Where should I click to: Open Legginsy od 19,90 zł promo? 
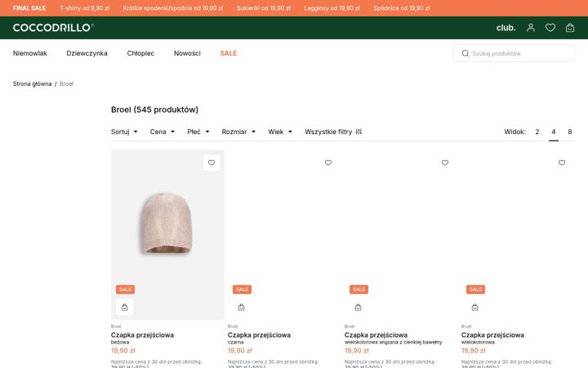[x=332, y=8]
